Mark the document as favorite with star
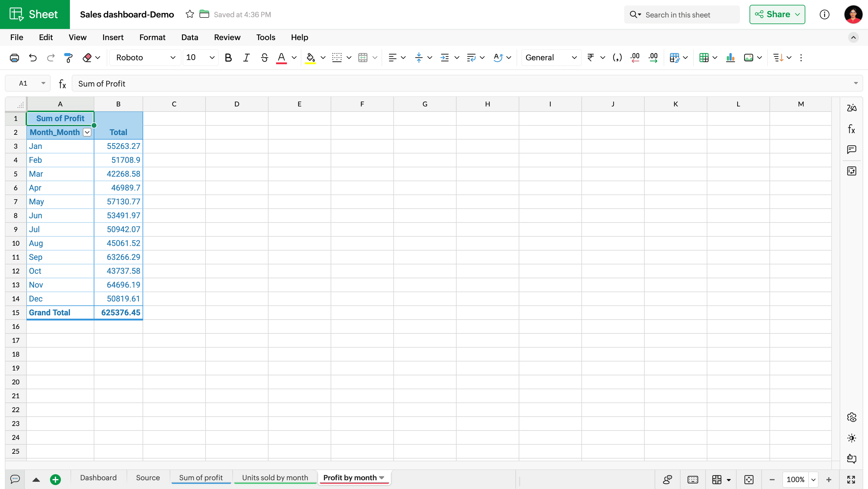 tap(190, 14)
